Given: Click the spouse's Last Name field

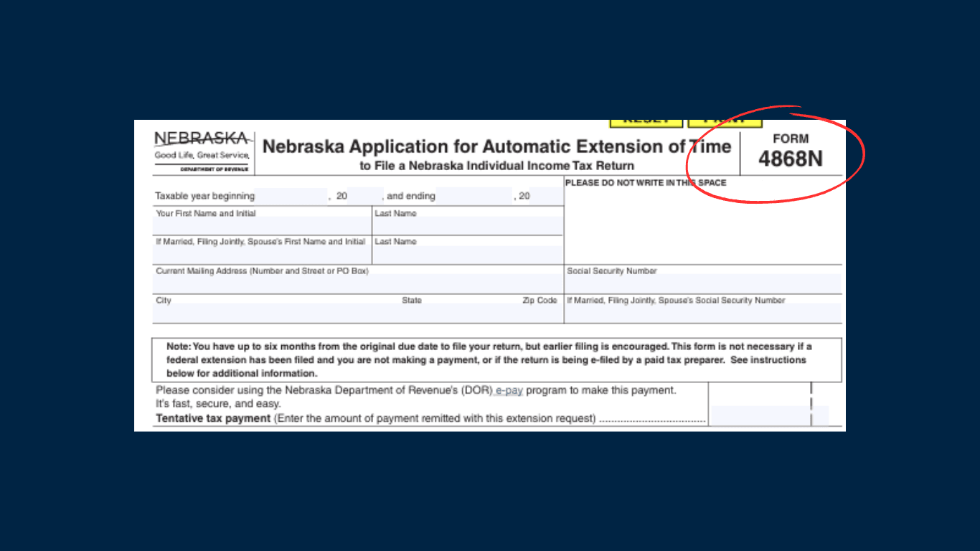Looking at the screenshot, I should point(467,255).
